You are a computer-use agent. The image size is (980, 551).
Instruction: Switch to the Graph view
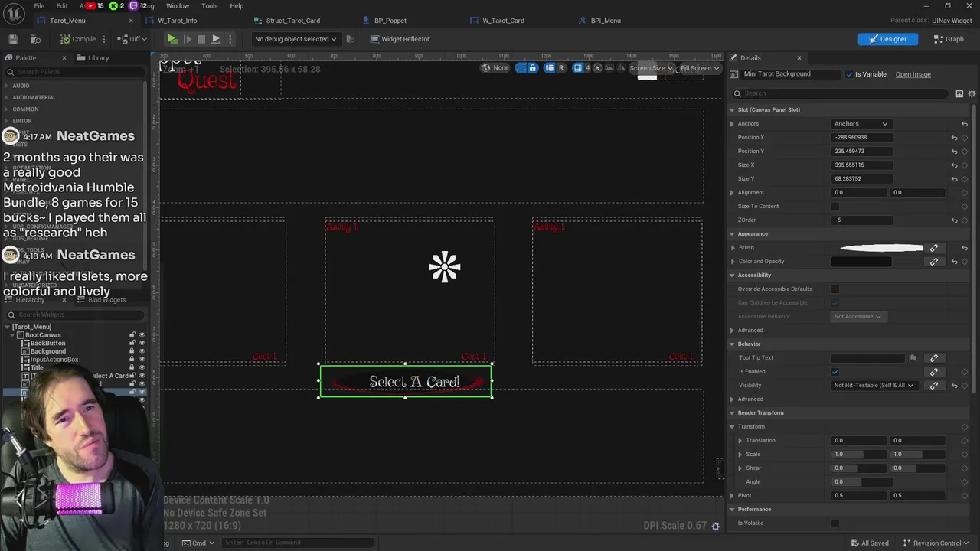[x=948, y=39]
